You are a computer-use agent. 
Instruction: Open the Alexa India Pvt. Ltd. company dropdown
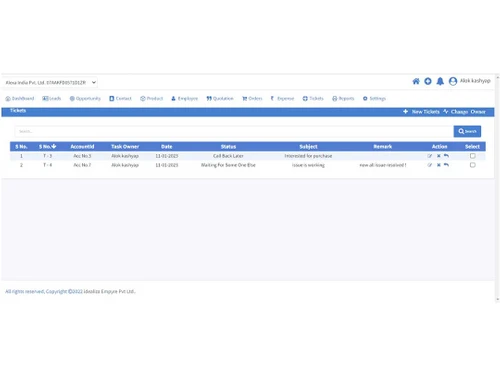[x=50, y=82]
